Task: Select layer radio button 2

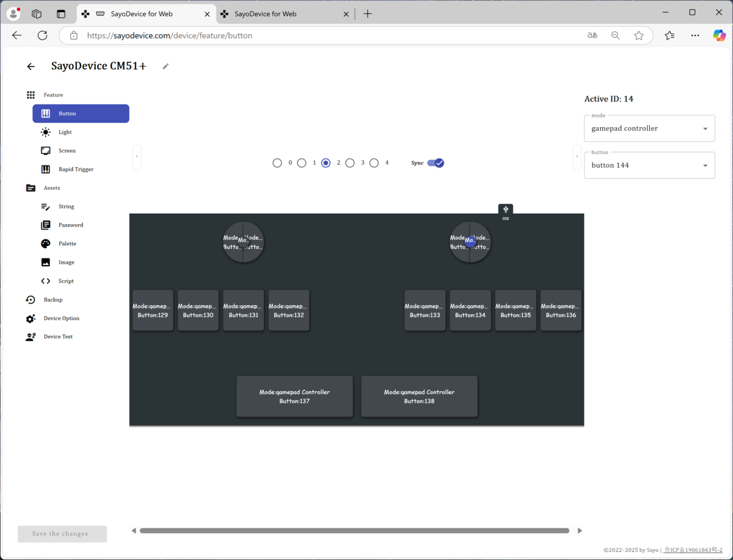Action: pyautogui.click(x=326, y=163)
